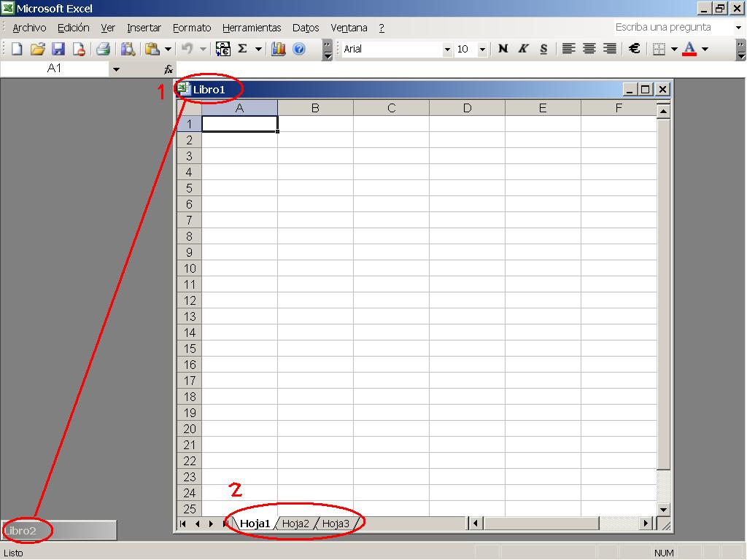This screenshot has width=747, height=560.
Task: Switch to the Hoja1 sheet tab
Action: 255,524
